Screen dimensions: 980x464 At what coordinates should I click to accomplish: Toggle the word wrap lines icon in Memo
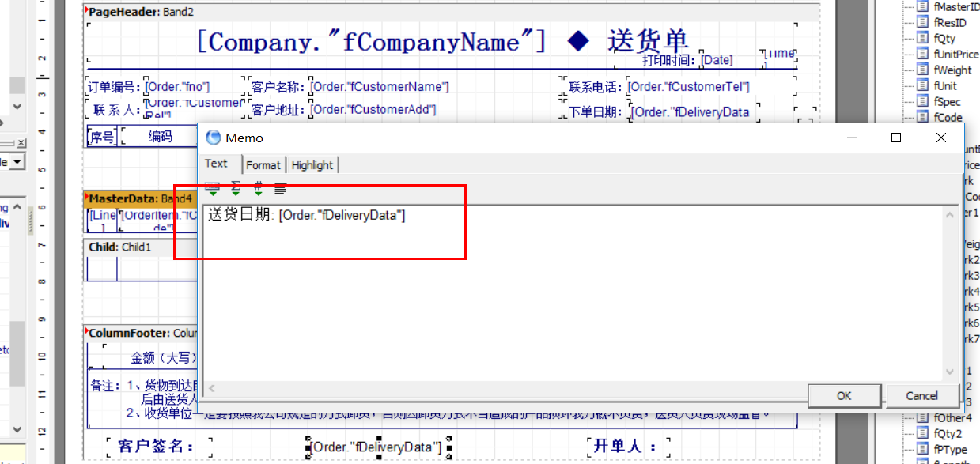pos(281,188)
